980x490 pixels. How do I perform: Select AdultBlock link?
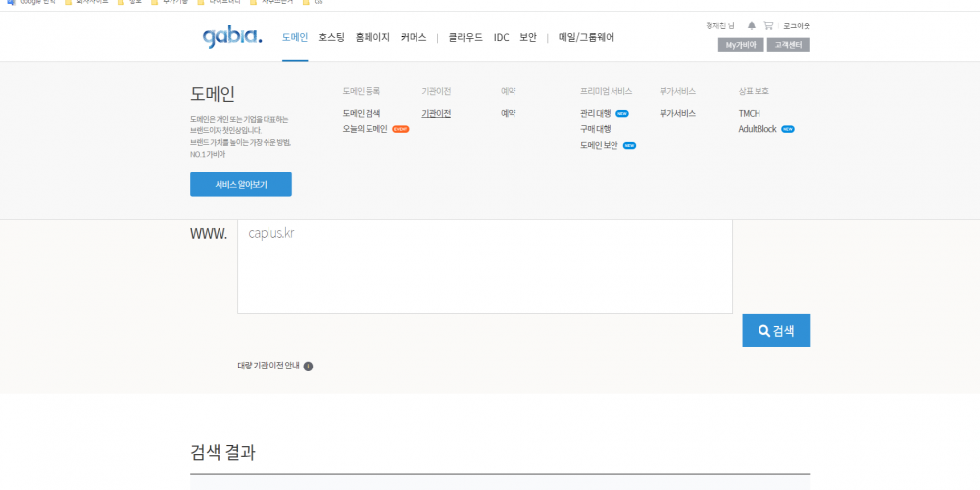tap(758, 129)
